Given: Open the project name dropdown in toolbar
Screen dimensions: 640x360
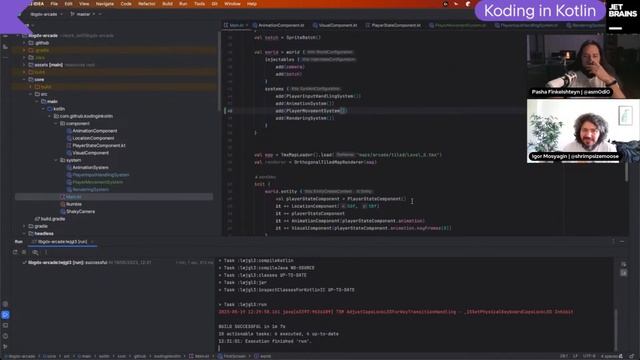Looking at the screenshot, I should [47, 14].
